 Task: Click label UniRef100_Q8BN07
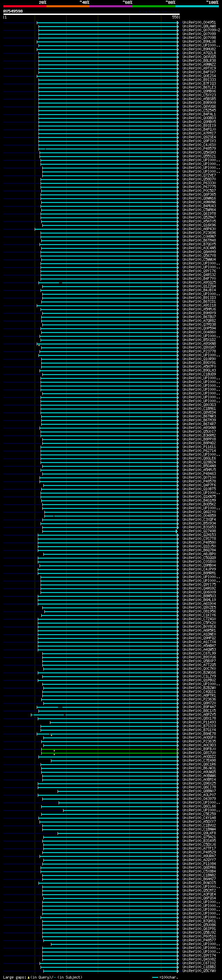click(199, 791)
